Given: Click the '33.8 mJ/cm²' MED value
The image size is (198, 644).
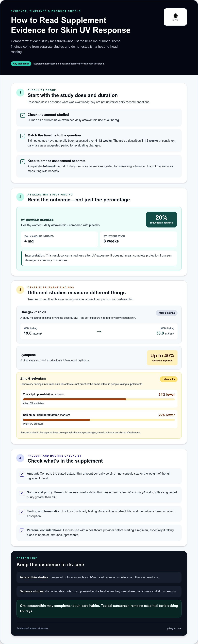Looking at the screenshot, I should [165, 333].
